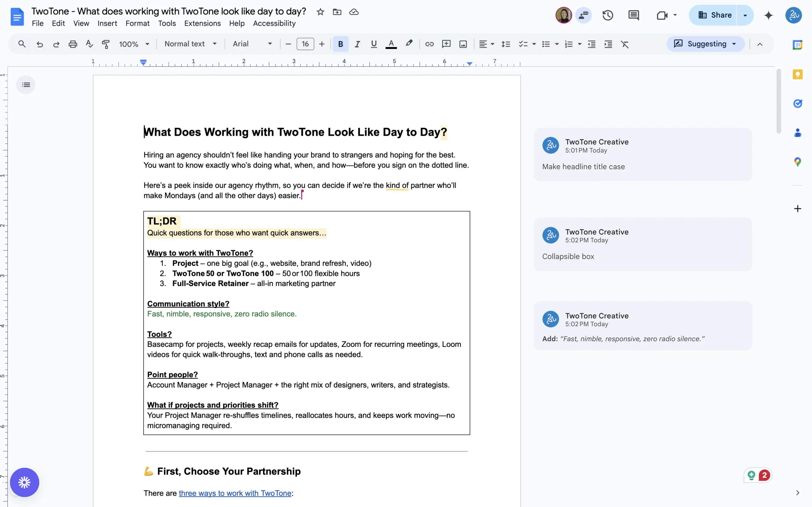This screenshot has height=507, width=812.
Task: Open Google Calendar side panel
Action: tap(797, 45)
